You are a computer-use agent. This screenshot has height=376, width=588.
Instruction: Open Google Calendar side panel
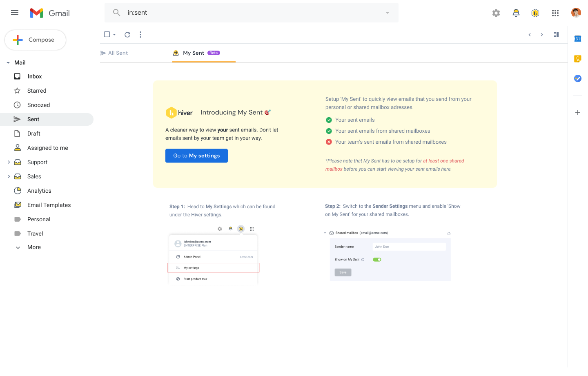click(578, 39)
